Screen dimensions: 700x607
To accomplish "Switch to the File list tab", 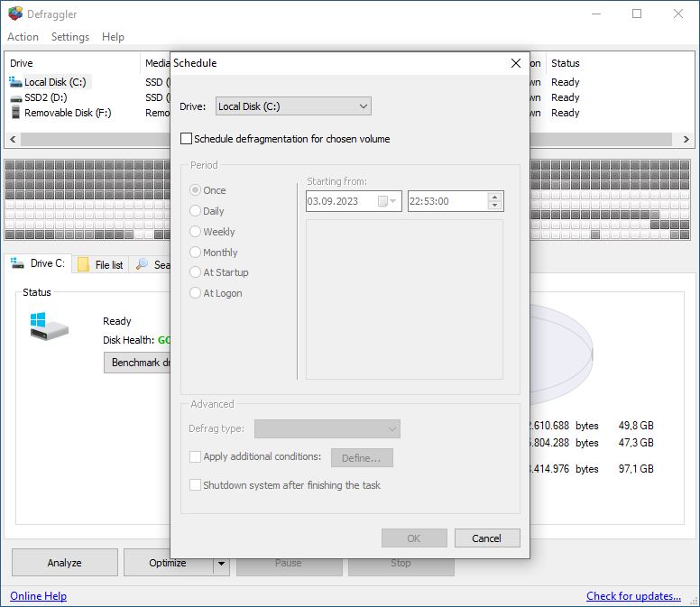I will pos(100,264).
